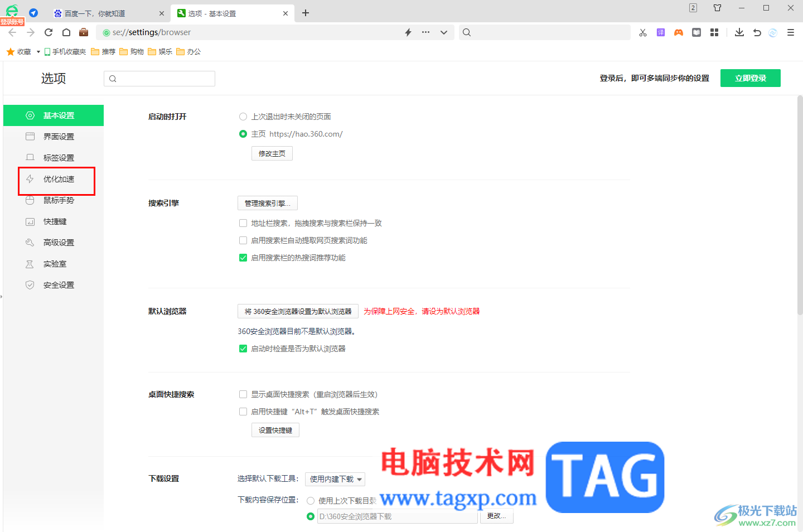The width and height of the screenshot is (803, 532).
Task: Open the briefcase icon next to home
Action: (84, 32)
